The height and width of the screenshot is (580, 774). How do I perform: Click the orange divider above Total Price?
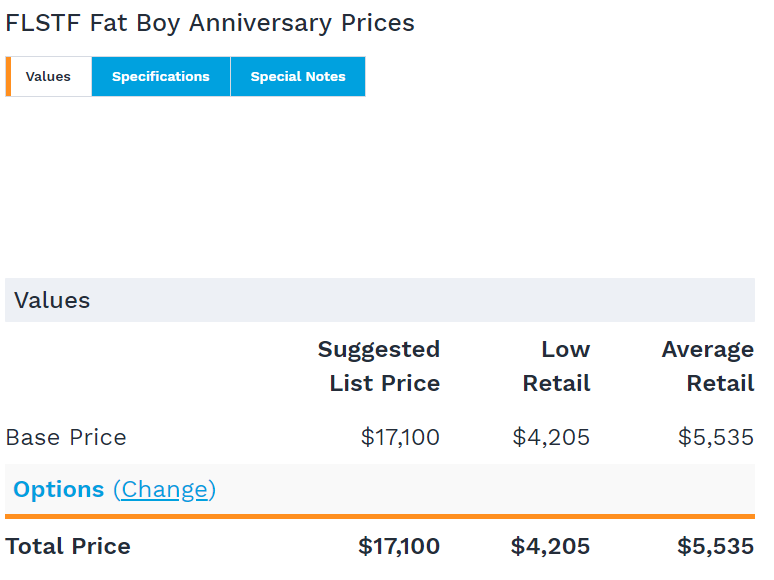(x=379, y=516)
